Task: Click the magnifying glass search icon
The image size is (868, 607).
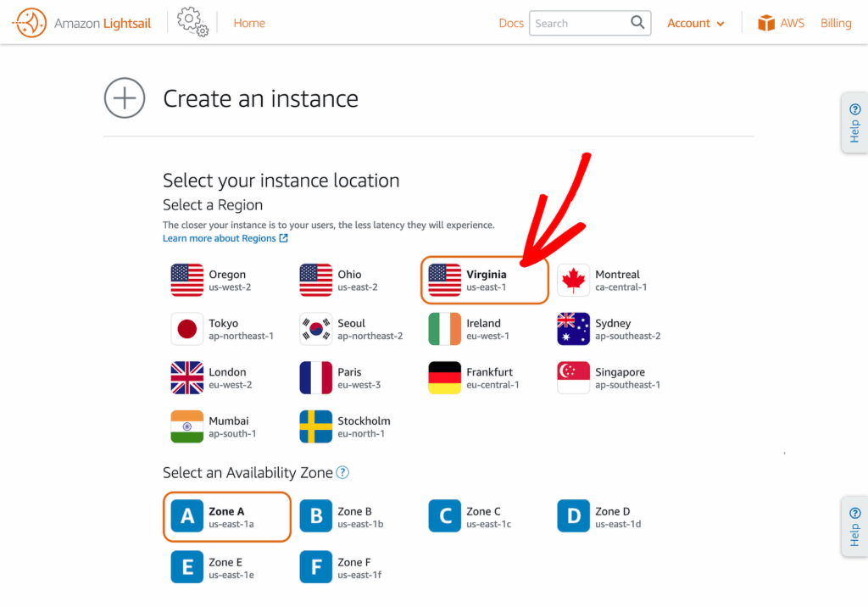Action: click(637, 23)
